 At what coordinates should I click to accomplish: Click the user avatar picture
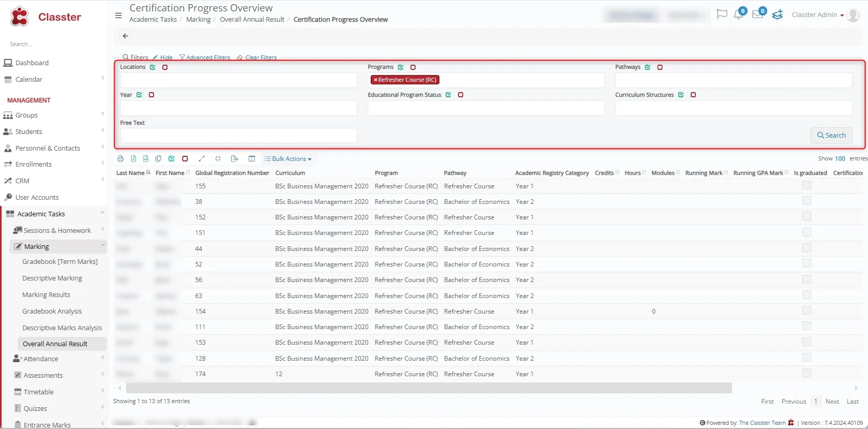(x=854, y=15)
